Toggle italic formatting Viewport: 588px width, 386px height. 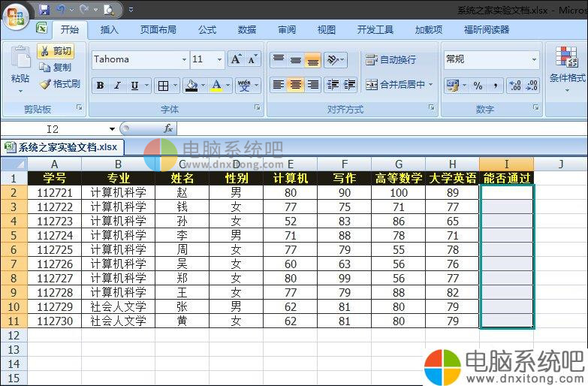tap(117, 86)
